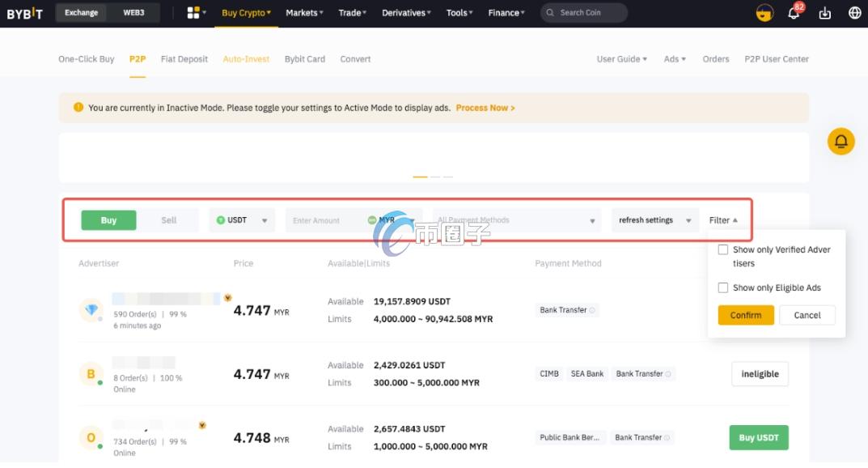Expand the User Guide dropdown

[x=621, y=59]
